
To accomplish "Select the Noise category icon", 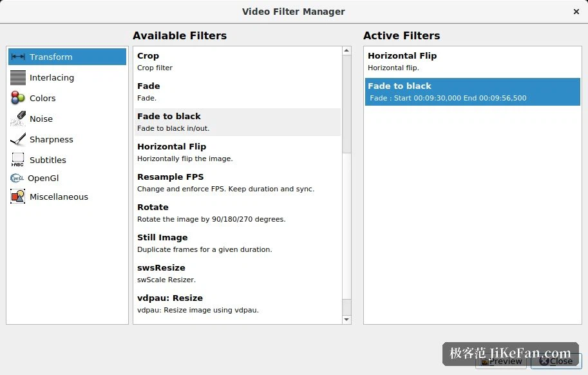I will [18, 119].
